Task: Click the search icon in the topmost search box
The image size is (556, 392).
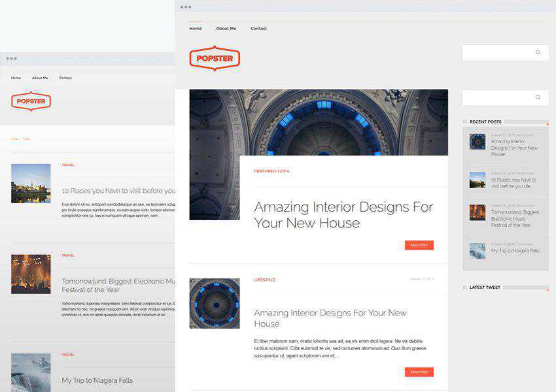Action: tap(538, 52)
